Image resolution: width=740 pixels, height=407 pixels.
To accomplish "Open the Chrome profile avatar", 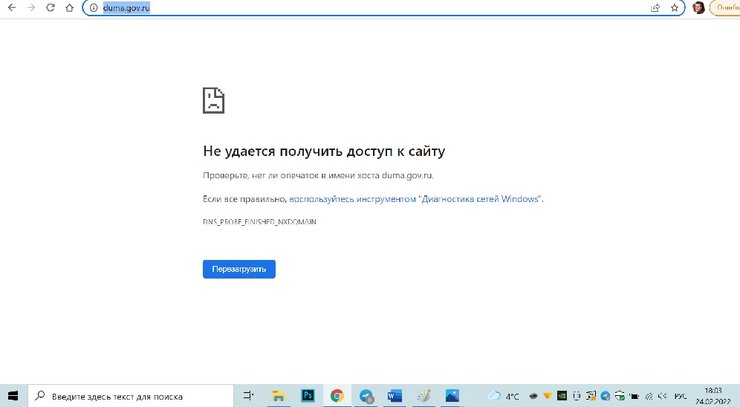I will tap(698, 8).
